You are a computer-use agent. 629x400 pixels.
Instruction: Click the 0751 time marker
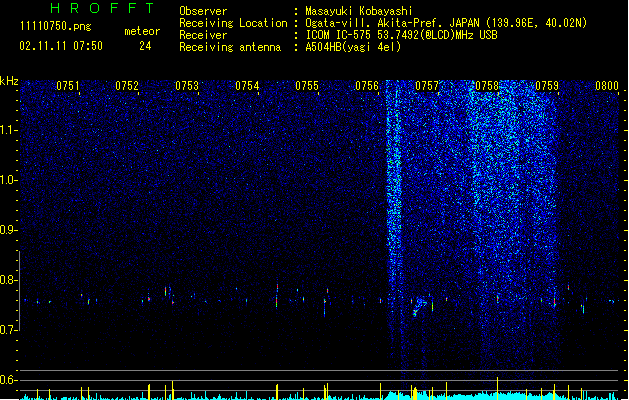(x=68, y=86)
